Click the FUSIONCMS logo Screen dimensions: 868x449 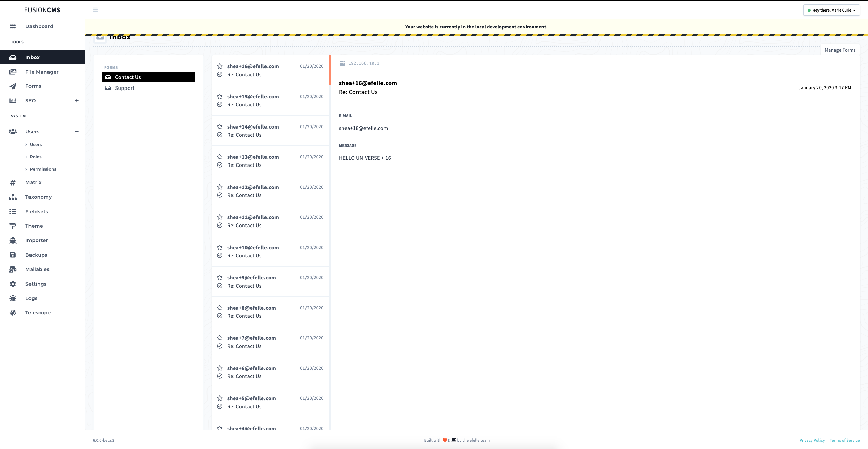point(42,10)
